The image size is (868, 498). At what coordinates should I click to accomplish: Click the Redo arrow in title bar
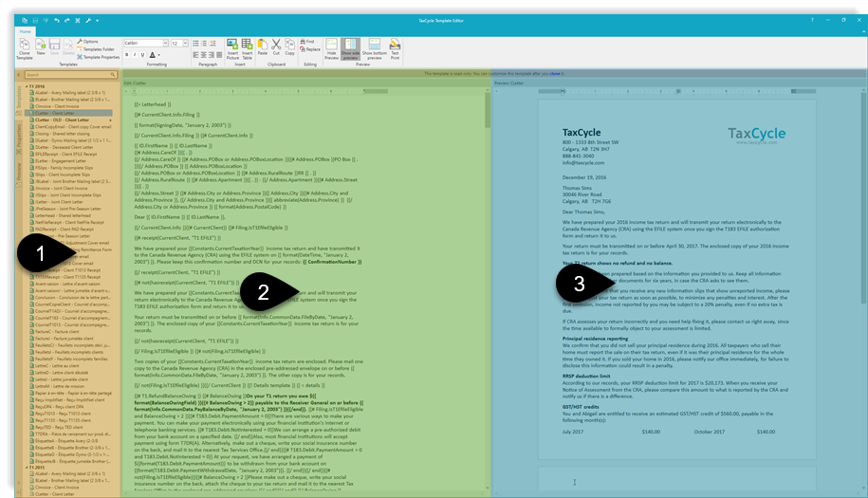pos(67,21)
